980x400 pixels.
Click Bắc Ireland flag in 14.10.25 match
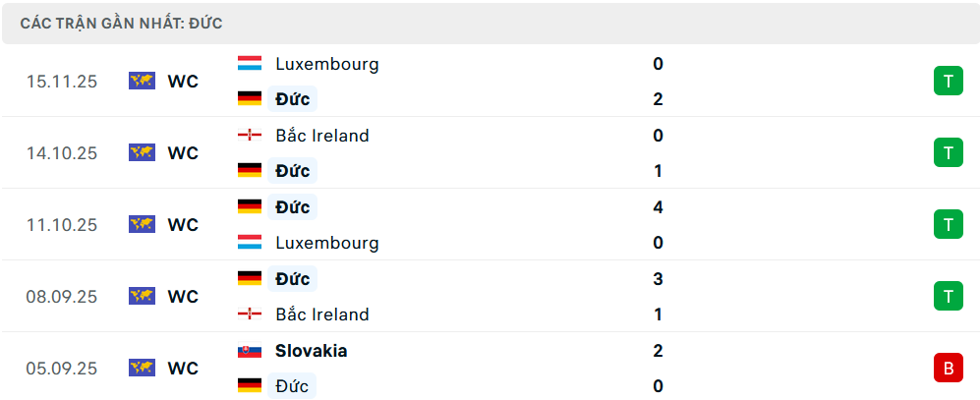click(x=250, y=136)
